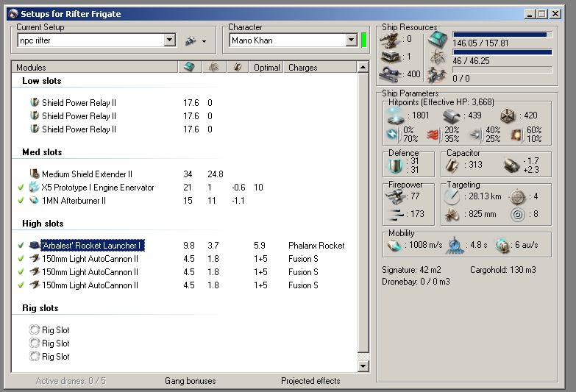Click the structure hitpoints icon

508,116
